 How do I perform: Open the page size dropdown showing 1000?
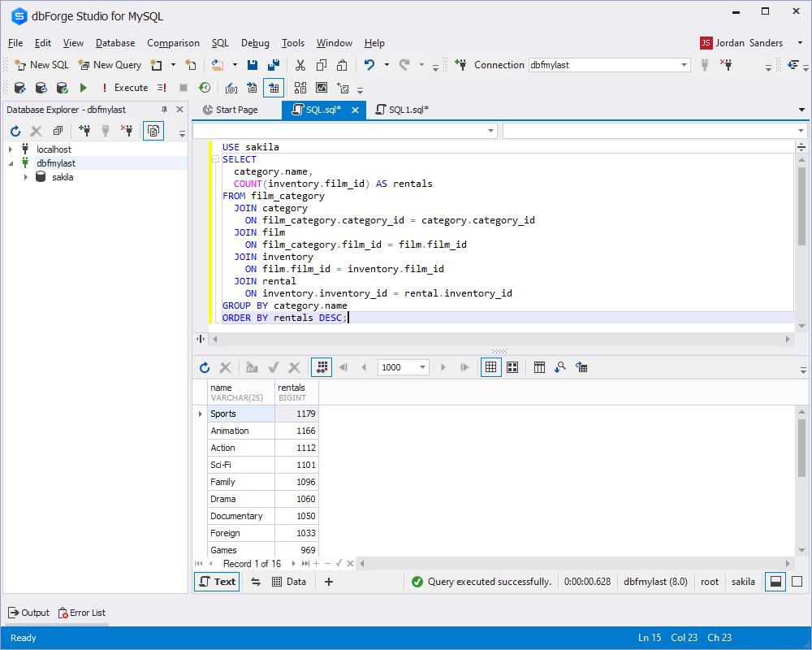pyautogui.click(x=422, y=367)
